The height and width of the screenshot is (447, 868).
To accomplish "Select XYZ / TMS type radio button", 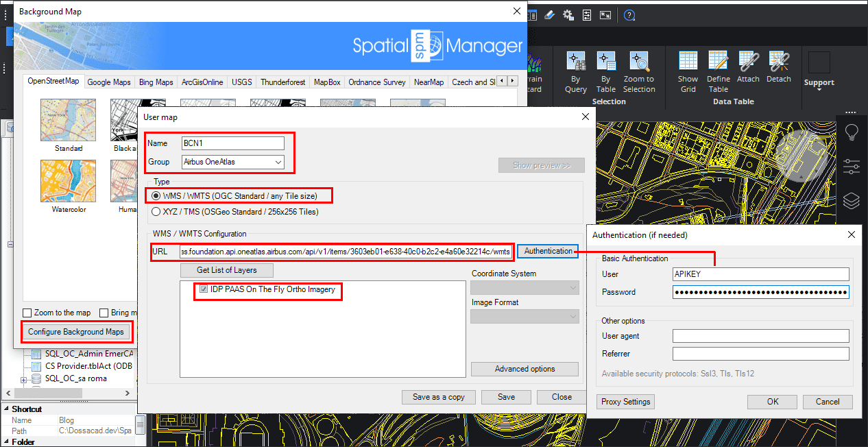I will pos(156,212).
